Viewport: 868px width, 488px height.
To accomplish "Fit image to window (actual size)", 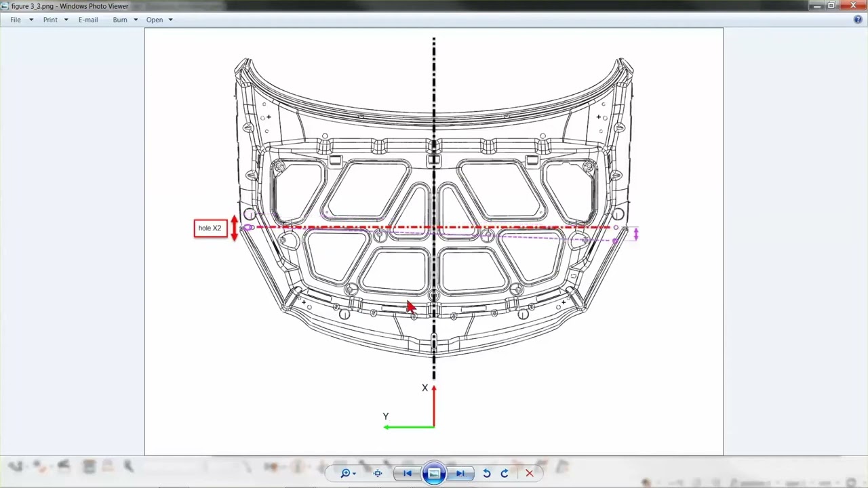I will click(378, 473).
